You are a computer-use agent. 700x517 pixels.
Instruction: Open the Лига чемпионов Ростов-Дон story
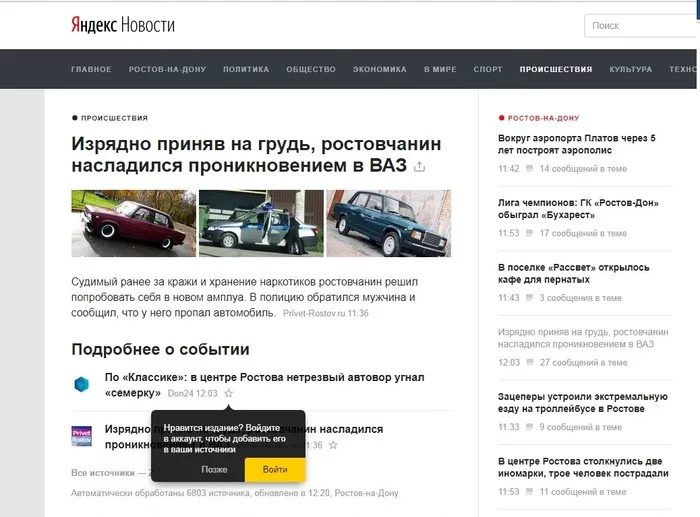(x=578, y=209)
